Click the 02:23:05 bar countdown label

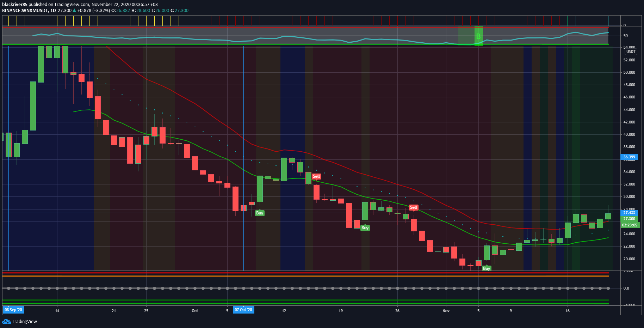[x=630, y=225]
